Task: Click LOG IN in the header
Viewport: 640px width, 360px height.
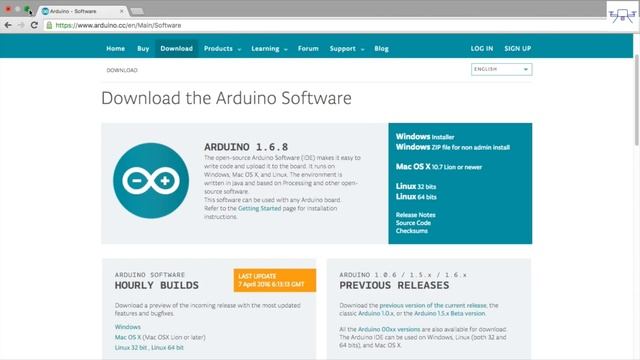Action: (482, 49)
